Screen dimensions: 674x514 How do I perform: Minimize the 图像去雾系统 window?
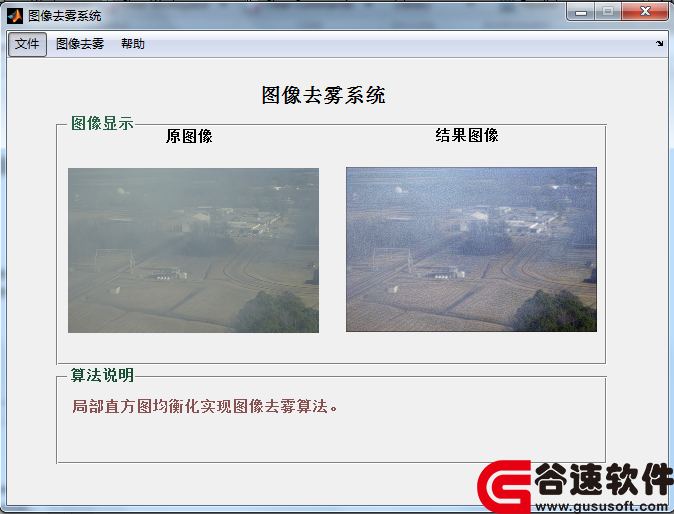(581, 12)
